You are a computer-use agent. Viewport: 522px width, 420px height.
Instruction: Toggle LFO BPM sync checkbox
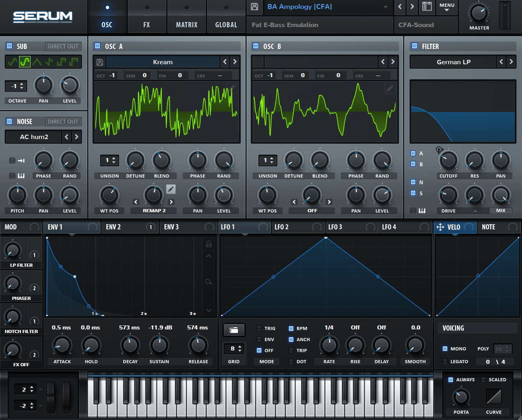[291, 328]
